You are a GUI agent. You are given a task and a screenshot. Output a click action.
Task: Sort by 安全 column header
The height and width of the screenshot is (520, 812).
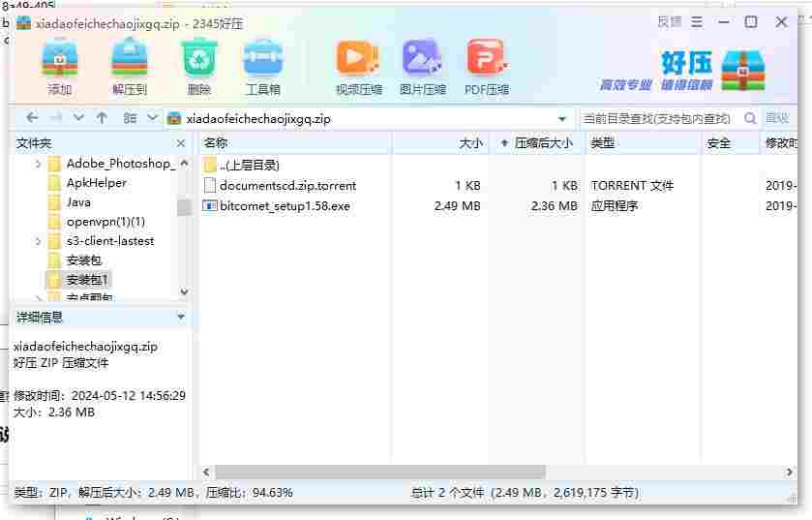point(731,143)
